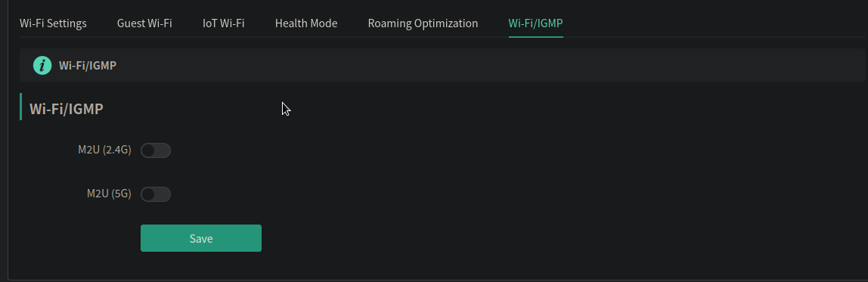The width and height of the screenshot is (868, 282).
Task: Open the Roaming Optimization tab
Action: [x=423, y=23]
